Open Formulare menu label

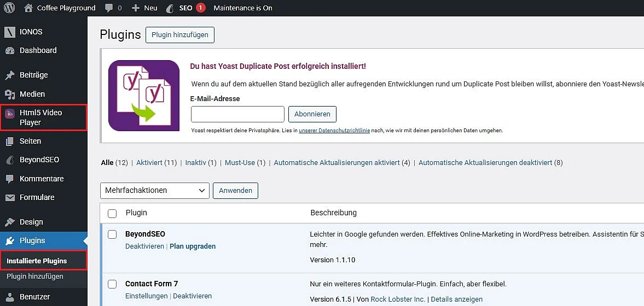[x=37, y=197]
